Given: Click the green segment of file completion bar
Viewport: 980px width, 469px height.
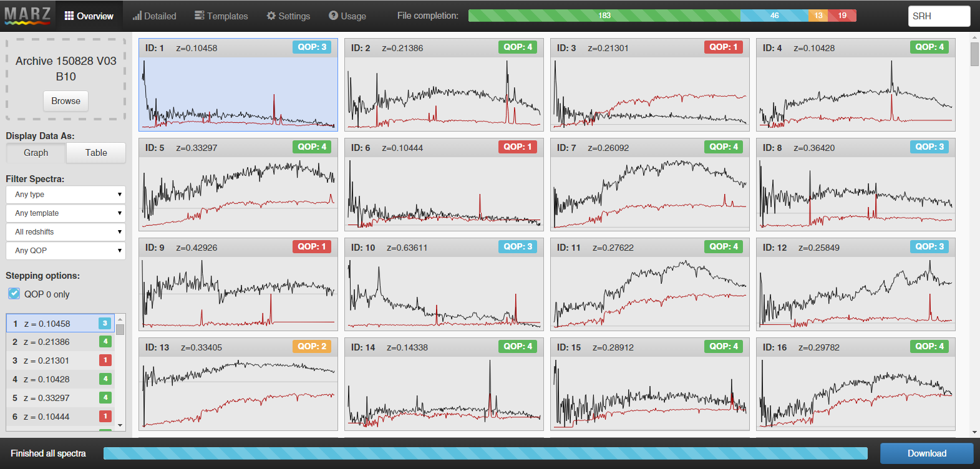Looking at the screenshot, I should point(604,16).
